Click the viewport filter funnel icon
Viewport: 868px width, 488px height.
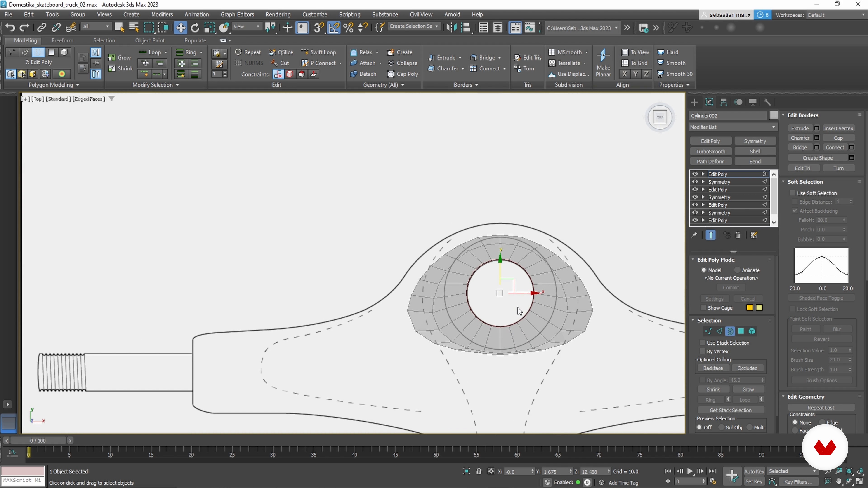(111, 99)
